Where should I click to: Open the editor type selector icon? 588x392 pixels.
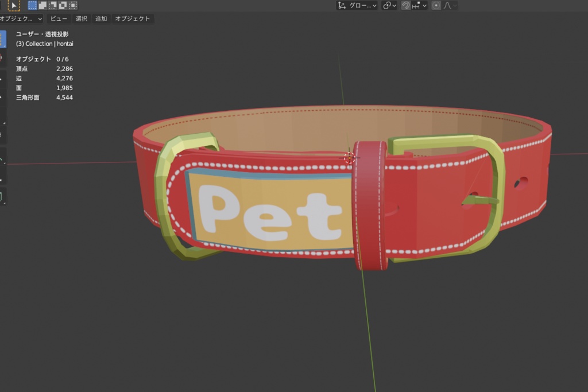(x=3, y=18)
